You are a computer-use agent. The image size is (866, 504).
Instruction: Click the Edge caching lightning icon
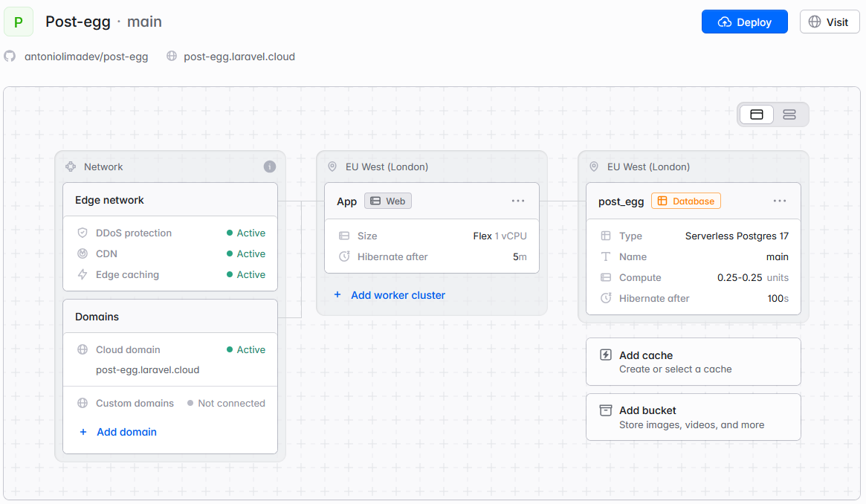click(x=83, y=274)
